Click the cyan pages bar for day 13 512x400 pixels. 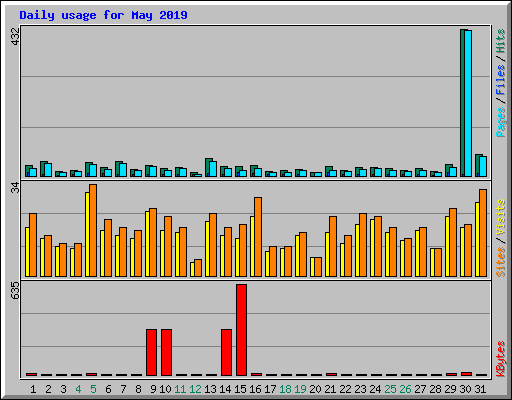pos(213,169)
